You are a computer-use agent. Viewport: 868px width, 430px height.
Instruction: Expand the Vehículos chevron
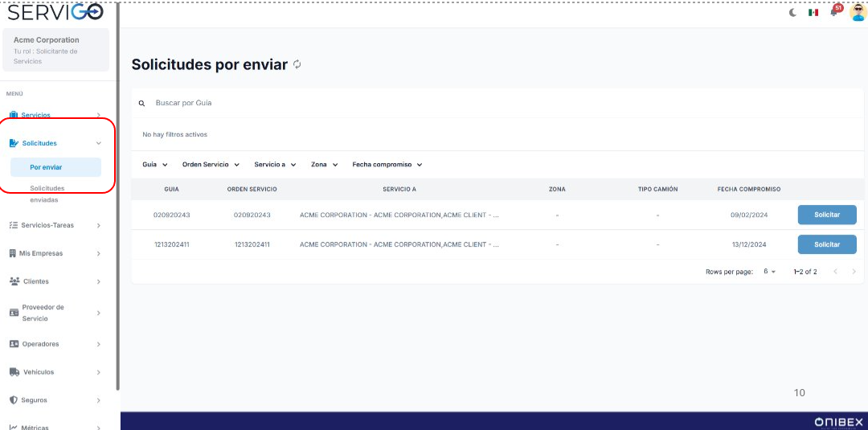point(99,372)
